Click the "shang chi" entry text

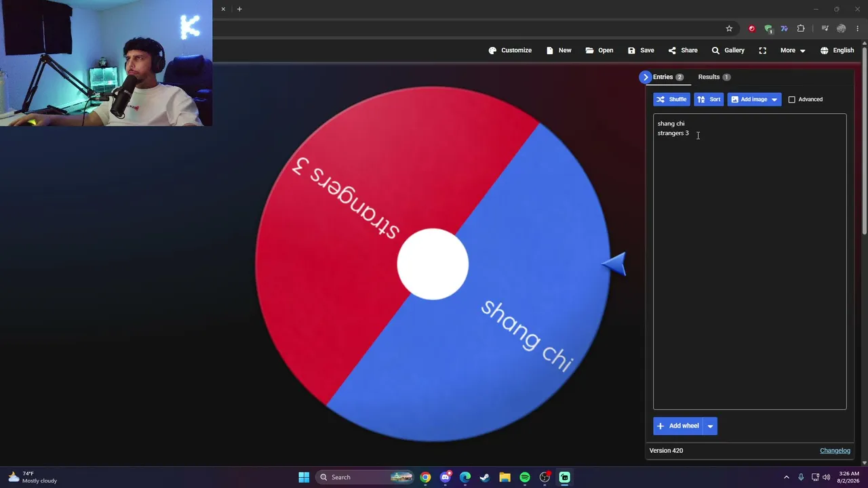671,123
